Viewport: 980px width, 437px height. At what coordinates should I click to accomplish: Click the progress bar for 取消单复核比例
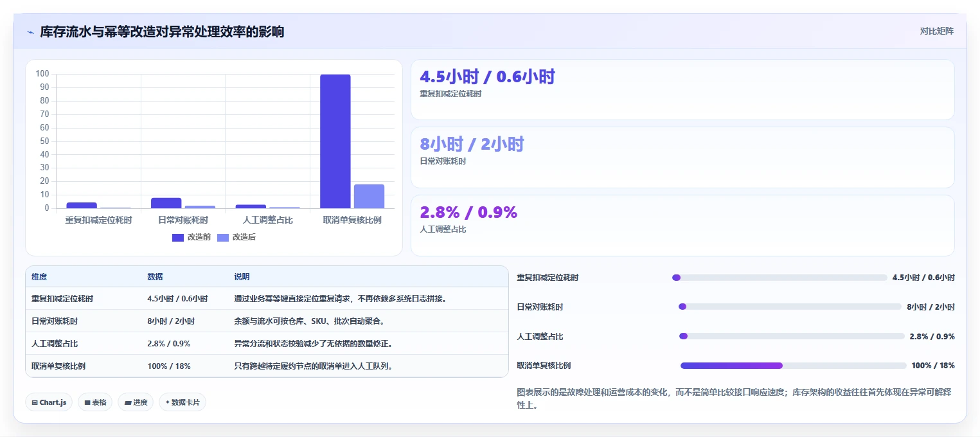tap(794, 366)
